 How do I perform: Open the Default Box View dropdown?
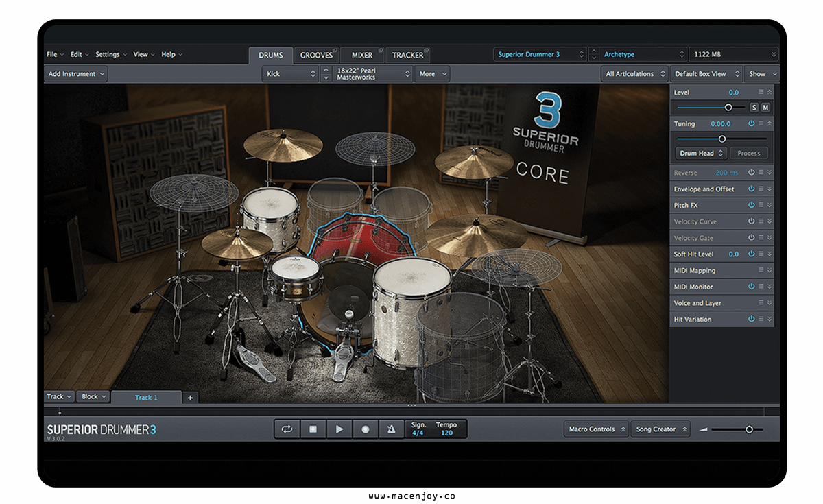click(x=707, y=74)
